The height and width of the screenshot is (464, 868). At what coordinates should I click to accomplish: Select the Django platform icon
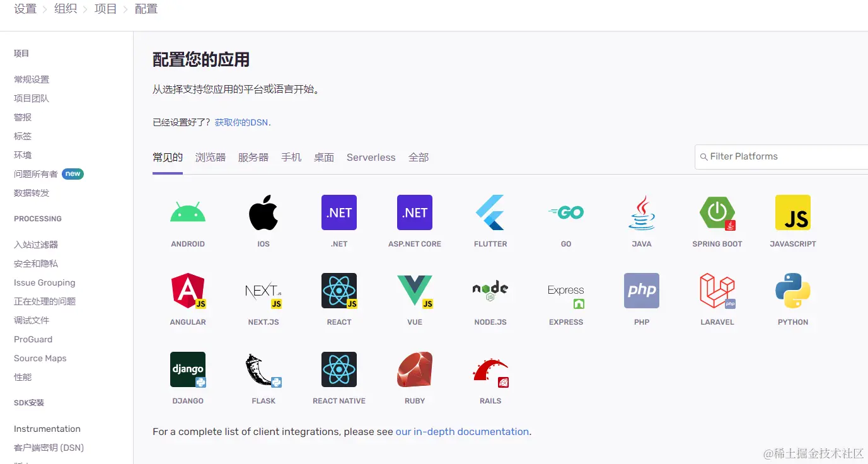188,369
